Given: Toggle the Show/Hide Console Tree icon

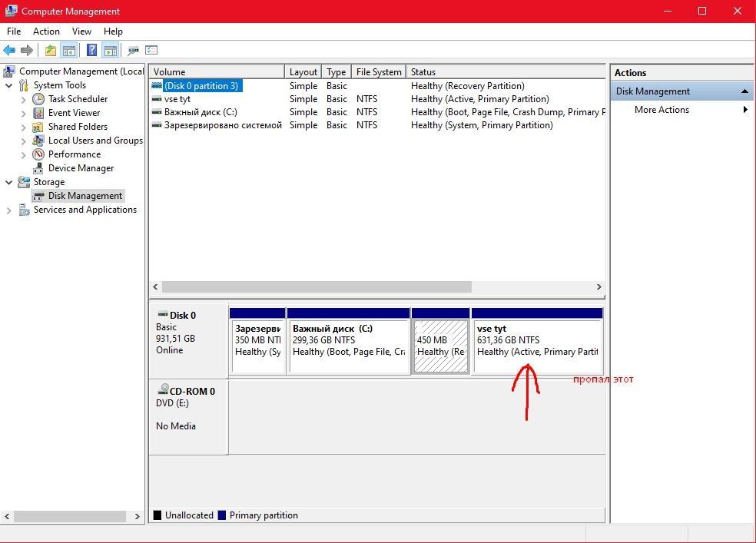Looking at the screenshot, I should coord(69,51).
